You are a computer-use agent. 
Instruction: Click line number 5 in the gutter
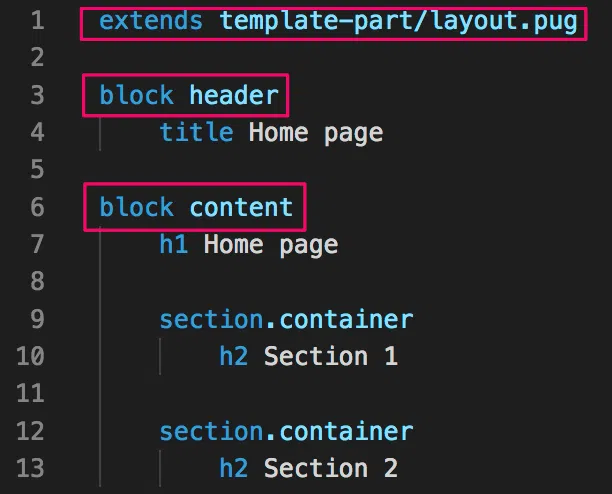[37, 169]
